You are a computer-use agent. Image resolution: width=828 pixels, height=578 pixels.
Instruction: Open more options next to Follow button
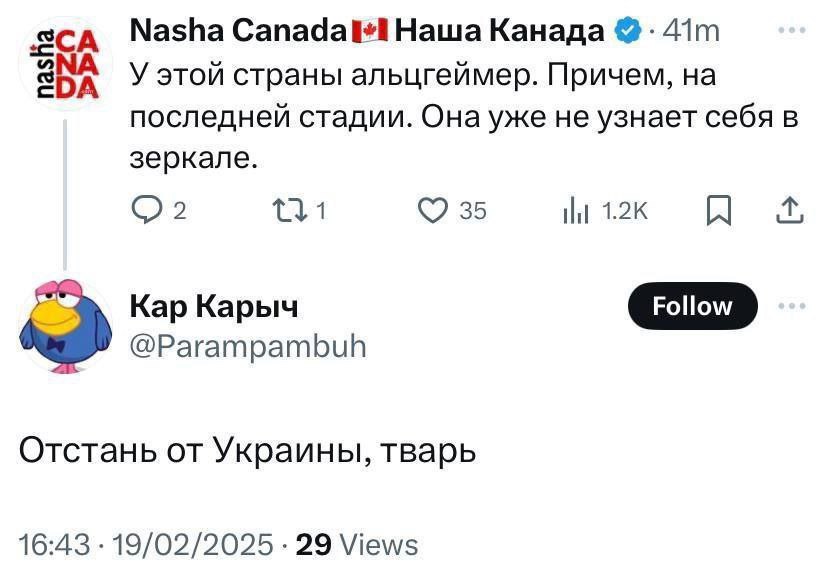(791, 306)
